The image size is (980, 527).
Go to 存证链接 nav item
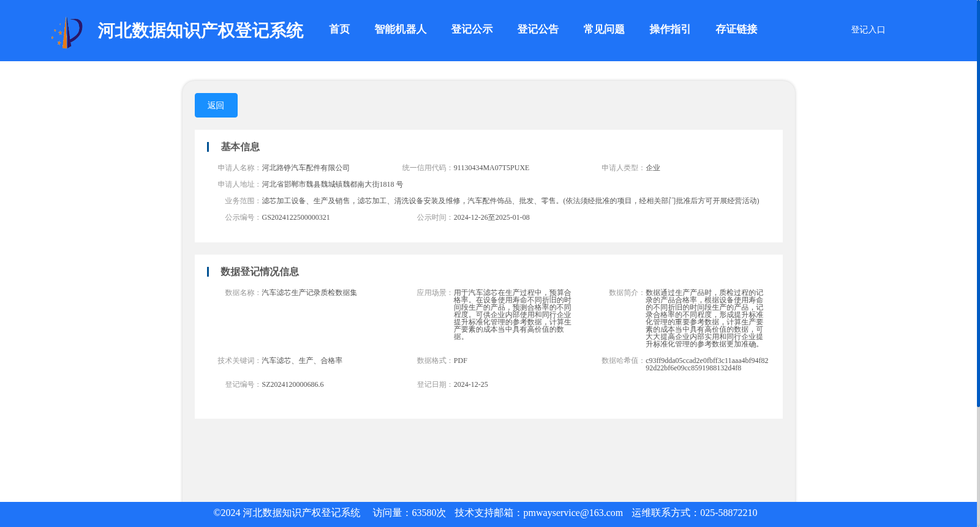click(x=736, y=29)
